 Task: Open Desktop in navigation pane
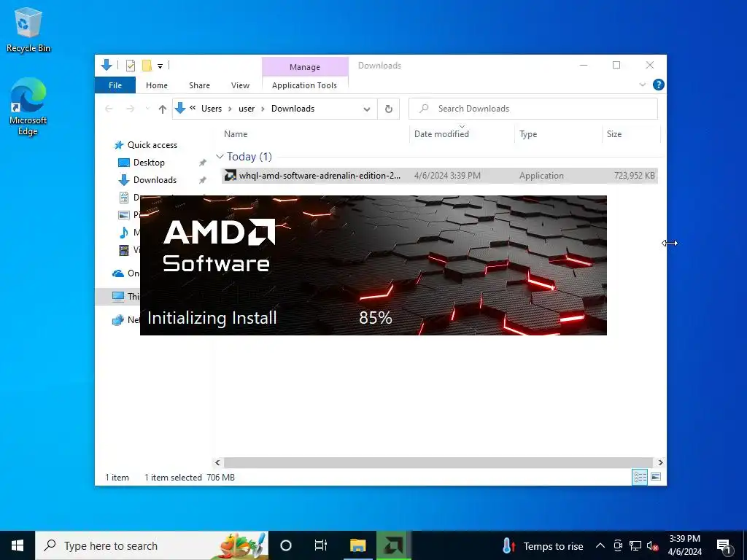[x=149, y=163]
